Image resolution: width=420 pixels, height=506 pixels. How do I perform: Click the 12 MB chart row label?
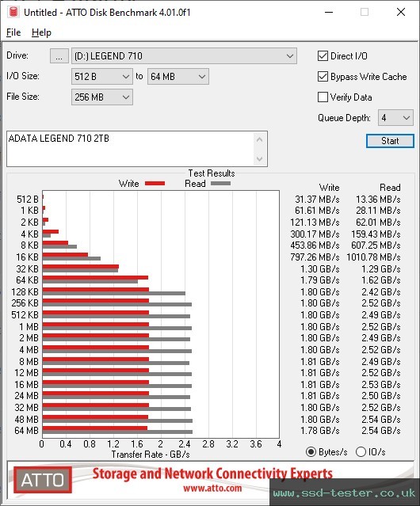(x=26, y=373)
